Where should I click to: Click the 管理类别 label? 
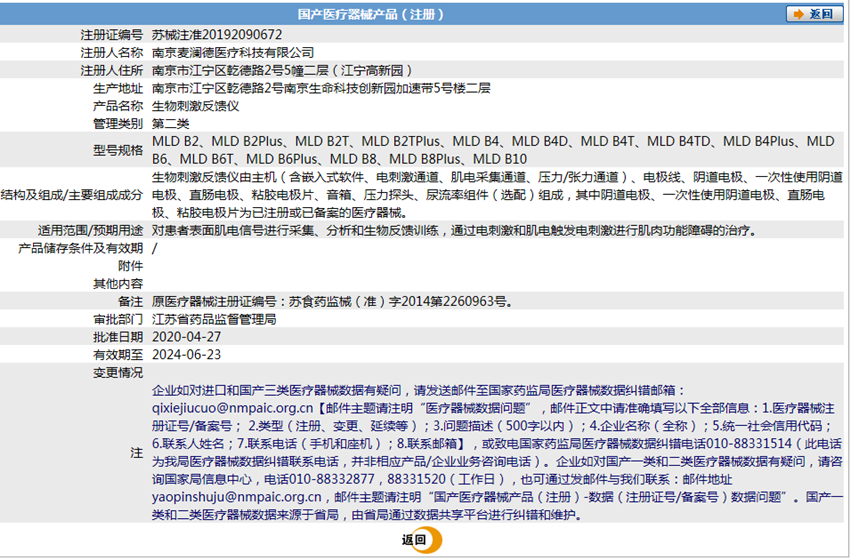(x=118, y=124)
